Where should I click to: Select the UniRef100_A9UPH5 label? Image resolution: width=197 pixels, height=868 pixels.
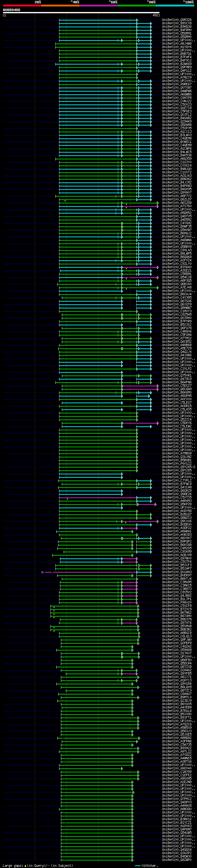(177, 396)
